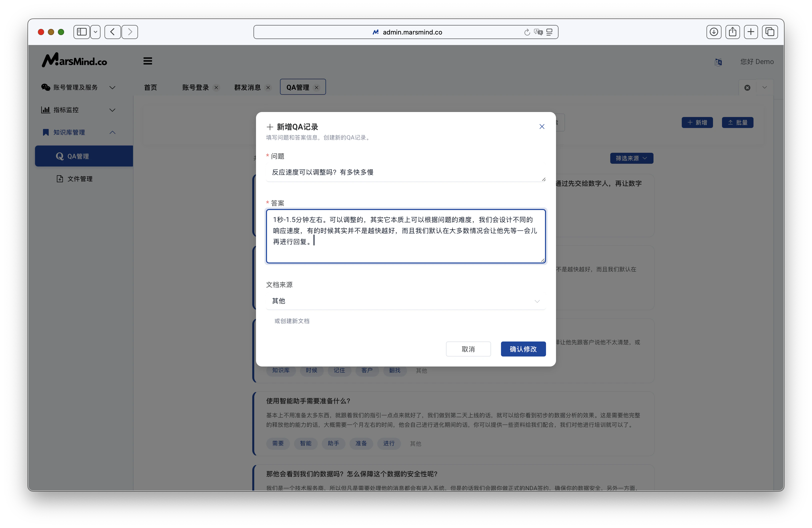The height and width of the screenshot is (528, 812).
Task: Click the circular clear icon near the filter area
Action: pos(747,87)
